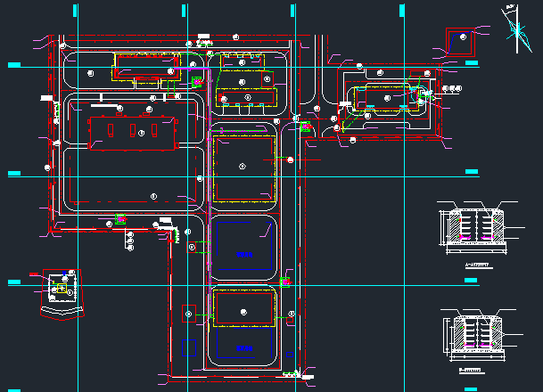
Task: Select the large yellow-outlined block in the center
Action: [x=243, y=166]
